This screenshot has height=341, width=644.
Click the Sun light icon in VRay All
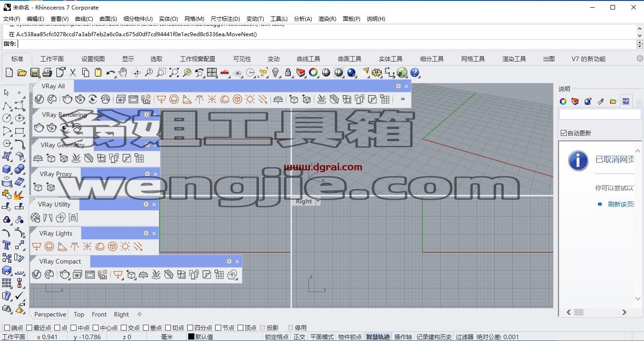coord(250,99)
